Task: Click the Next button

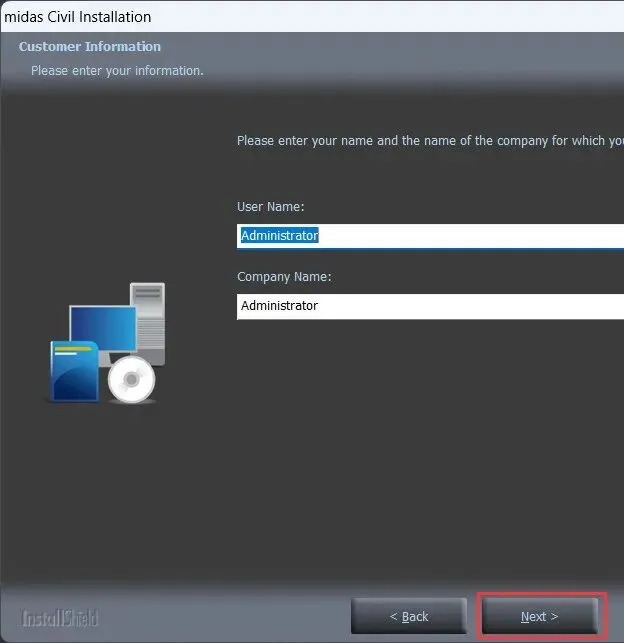Action: (x=540, y=616)
